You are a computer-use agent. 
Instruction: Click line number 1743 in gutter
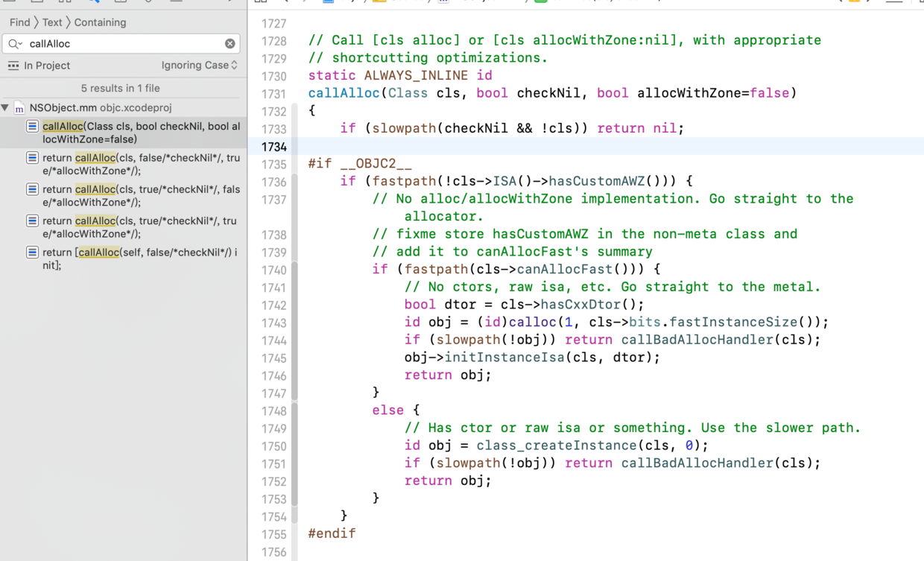coord(274,323)
